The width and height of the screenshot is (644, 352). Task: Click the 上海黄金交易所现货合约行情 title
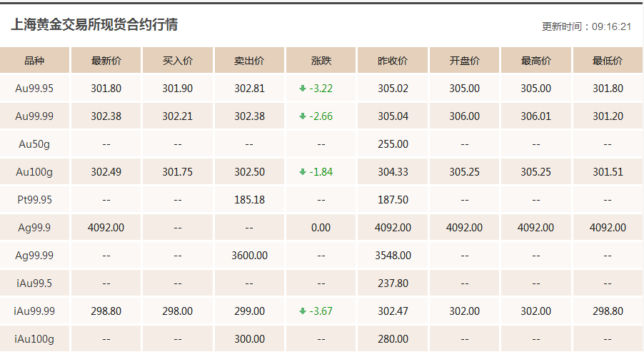[94, 25]
